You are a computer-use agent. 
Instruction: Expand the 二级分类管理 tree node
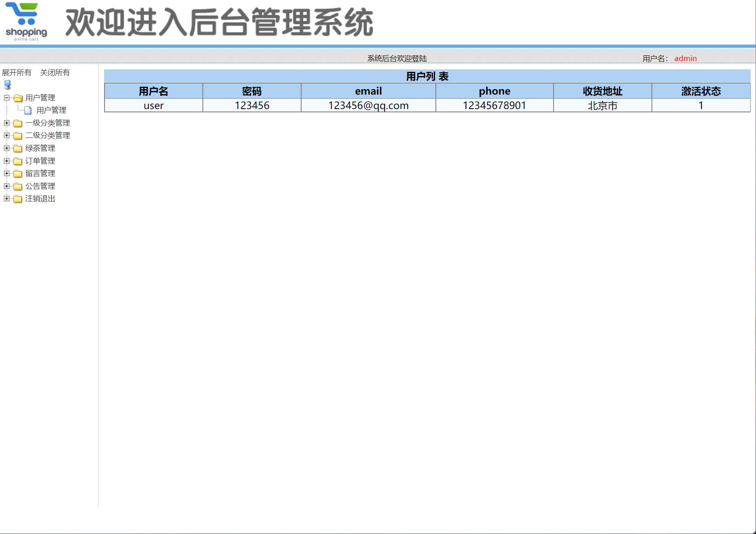tap(6, 135)
